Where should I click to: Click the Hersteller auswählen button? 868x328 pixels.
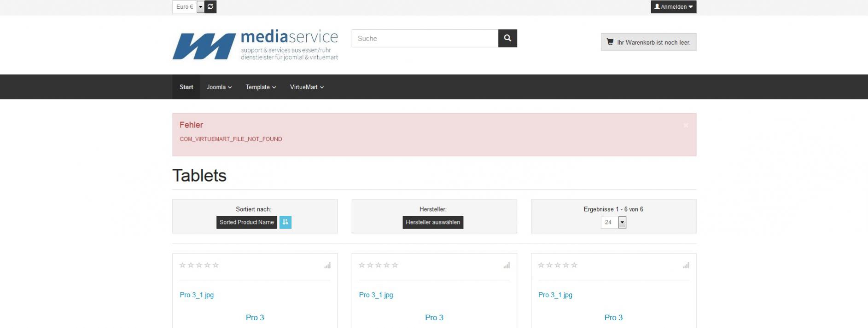[433, 222]
